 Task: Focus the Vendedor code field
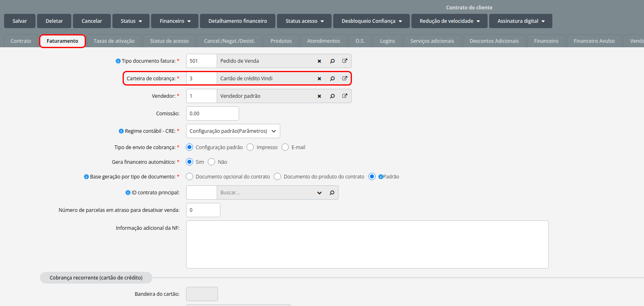[x=201, y=96]
